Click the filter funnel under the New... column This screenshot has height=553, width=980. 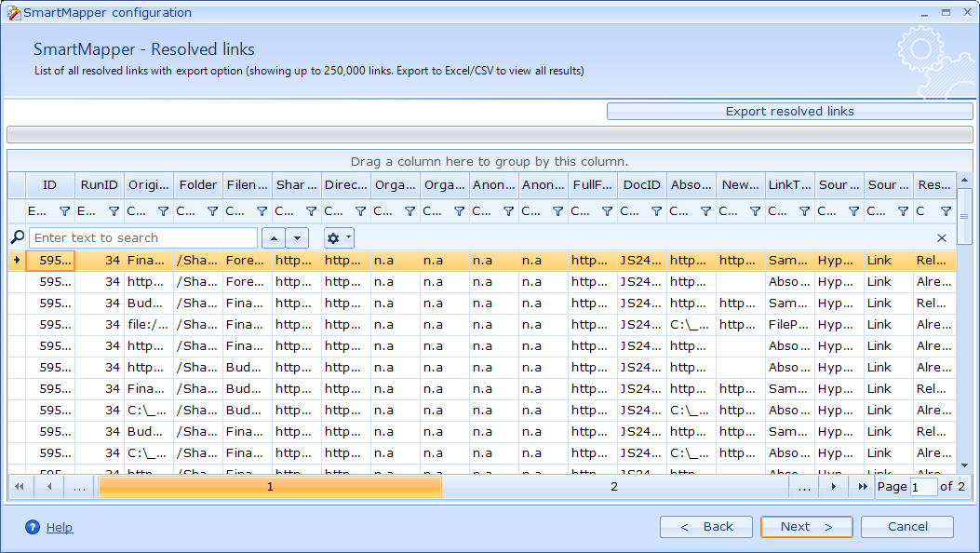tap(755, 211)
